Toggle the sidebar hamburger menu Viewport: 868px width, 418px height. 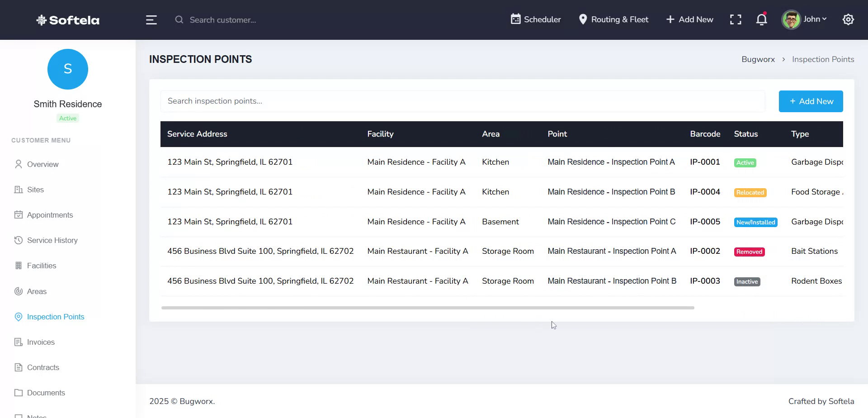tap(151, 20)
